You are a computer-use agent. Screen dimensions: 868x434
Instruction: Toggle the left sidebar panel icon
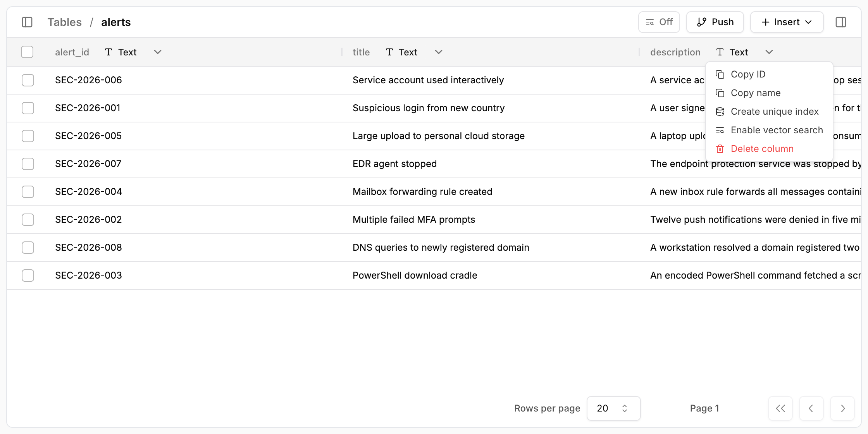click(27, 22)
